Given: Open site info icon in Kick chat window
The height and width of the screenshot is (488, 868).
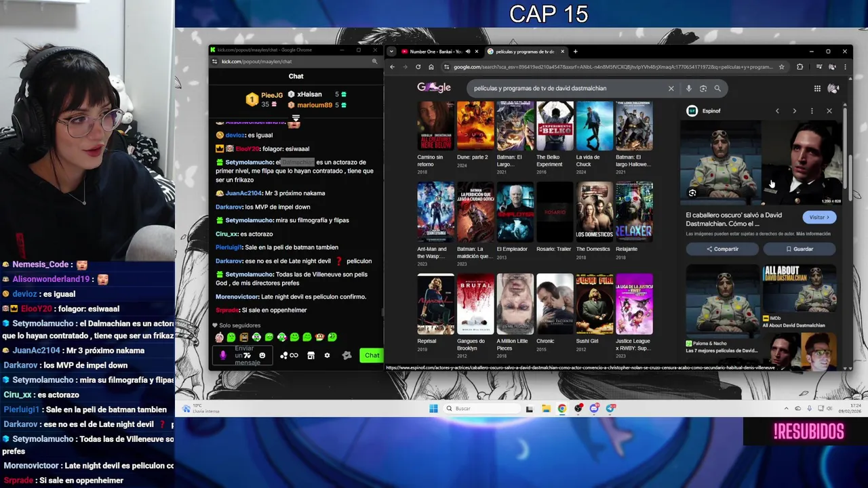Looking at the screenshot, I should pos(215,62).
